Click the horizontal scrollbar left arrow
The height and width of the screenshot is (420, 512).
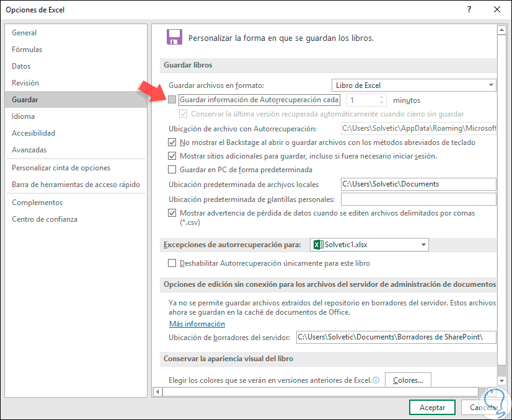click(x=157, y=392)
